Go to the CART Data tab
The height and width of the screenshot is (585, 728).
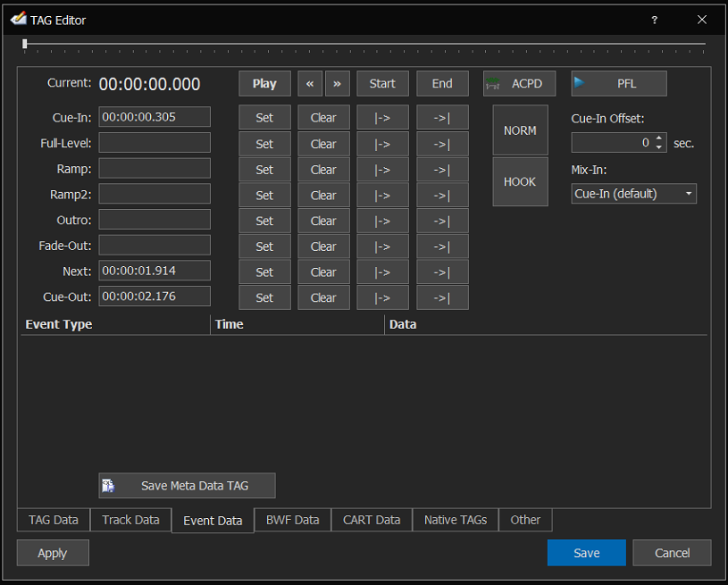(372, 520)
